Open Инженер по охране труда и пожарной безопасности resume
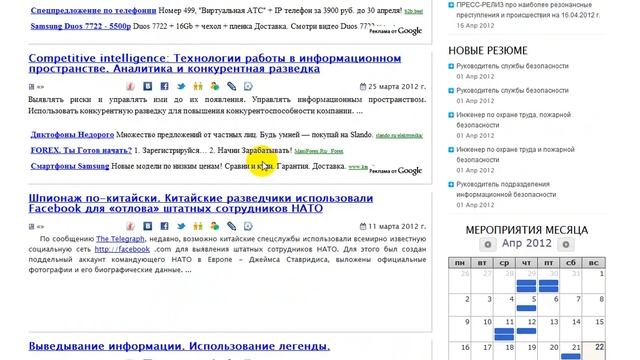 pos(516,155)
